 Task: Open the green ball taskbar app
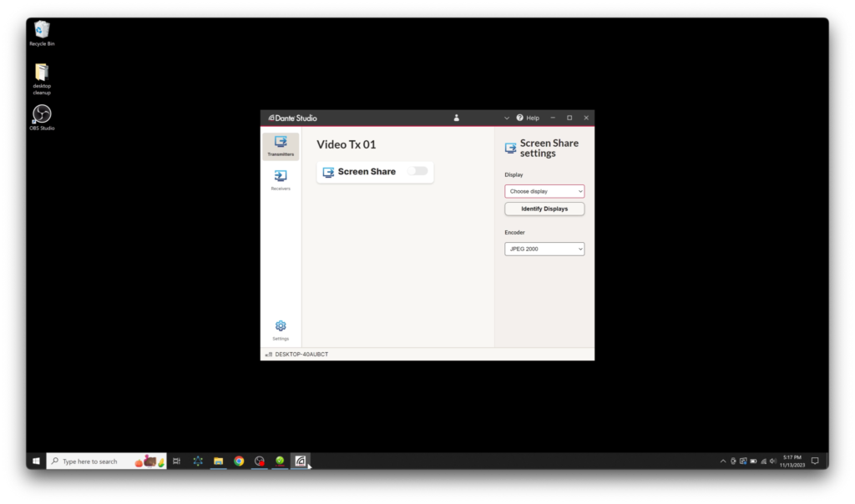(280, 461)
